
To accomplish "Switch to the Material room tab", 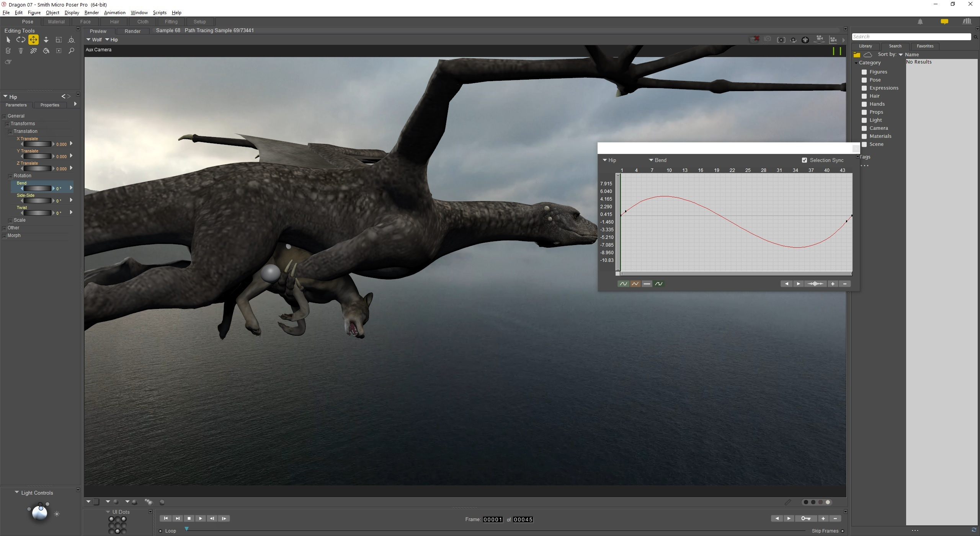I will (x=56, y=22).
